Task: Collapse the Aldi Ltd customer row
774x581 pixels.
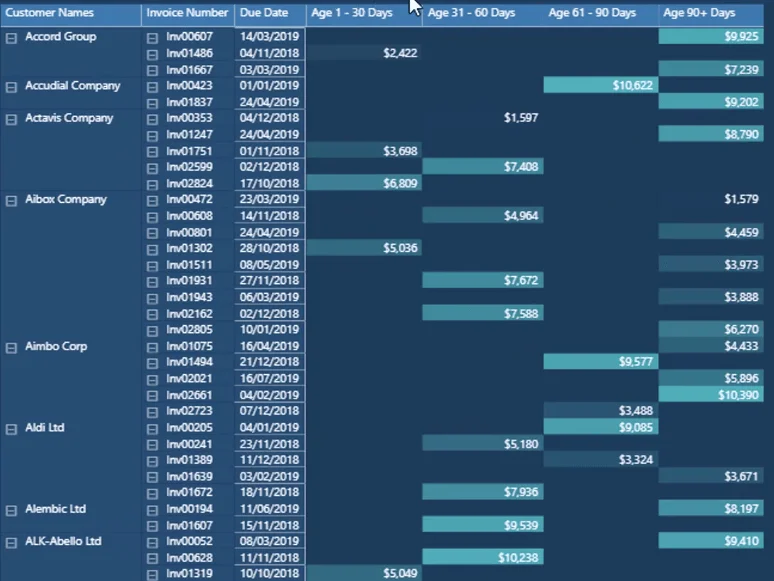Action: (x=11, y=429)
